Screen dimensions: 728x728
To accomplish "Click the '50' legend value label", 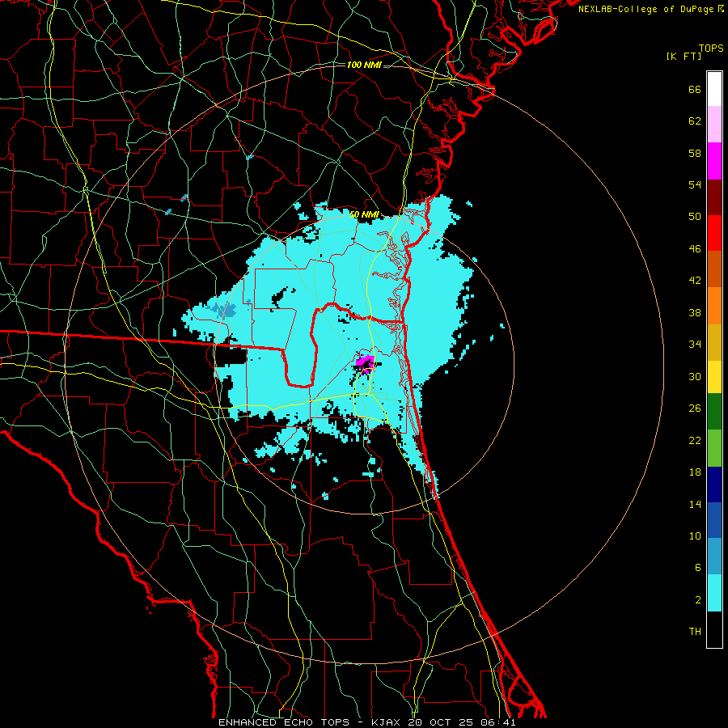I will [695, 217].
